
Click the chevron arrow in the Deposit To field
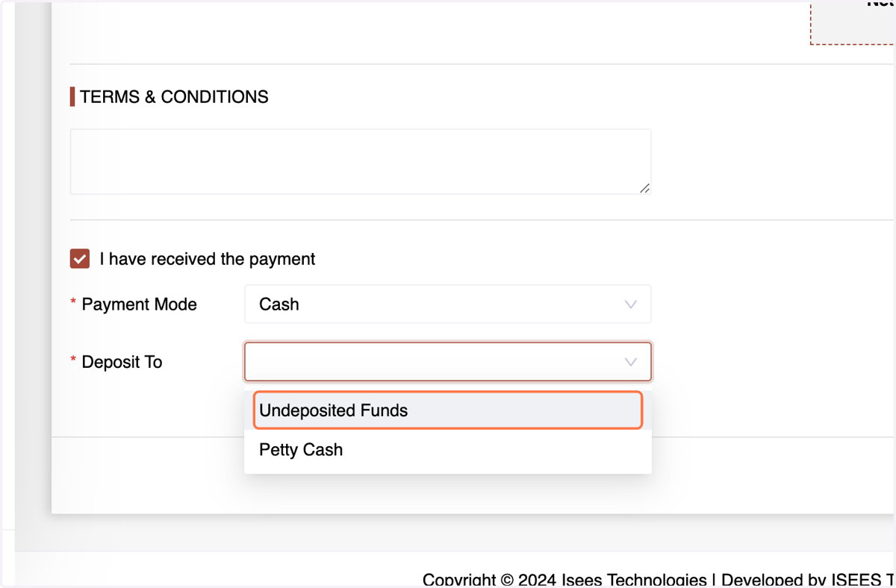[x=630, y=362]
